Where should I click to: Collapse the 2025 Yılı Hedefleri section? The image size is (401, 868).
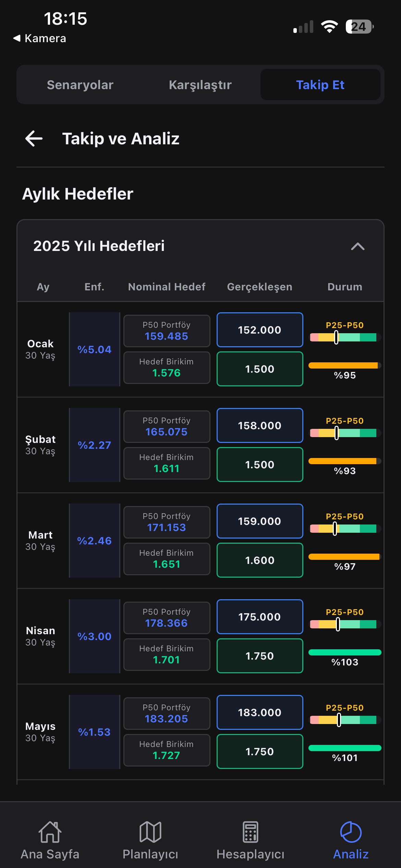pyautogui.click(x=357, y=246)
